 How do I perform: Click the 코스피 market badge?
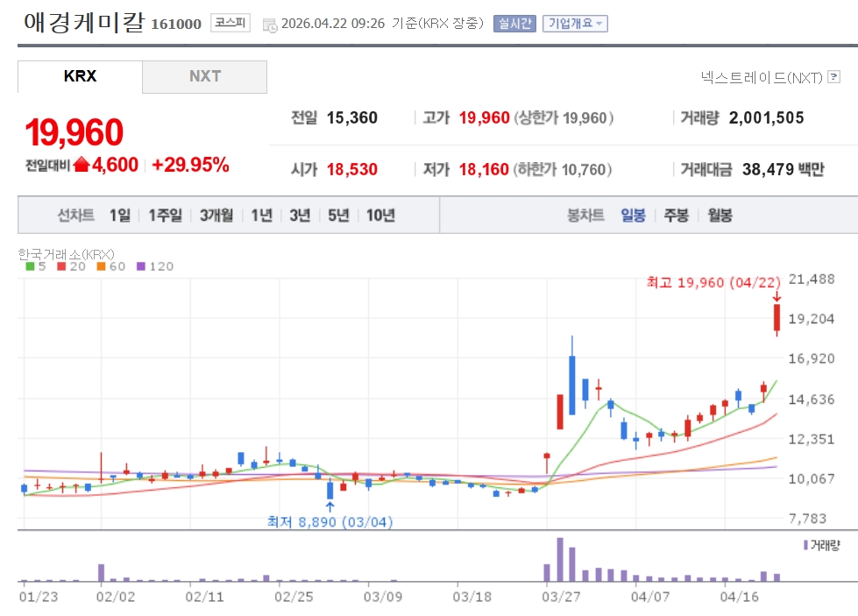pos(230,24)
